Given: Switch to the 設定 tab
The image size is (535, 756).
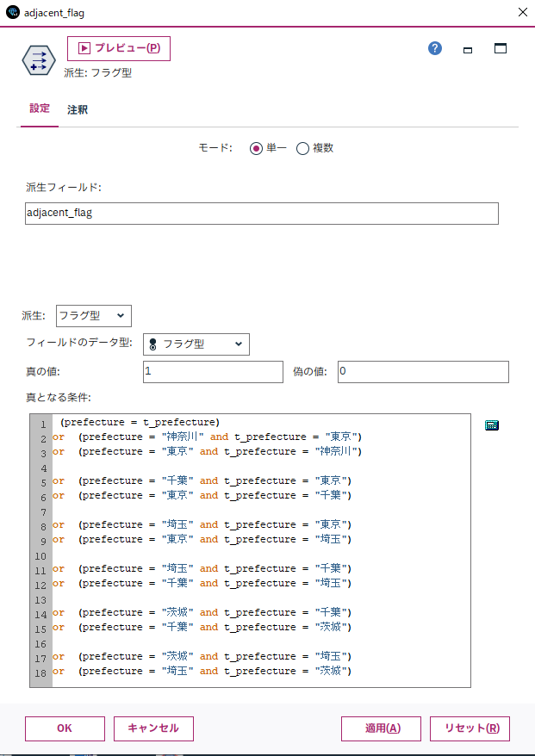Looking at the screenshot, I should click(39, 108).
